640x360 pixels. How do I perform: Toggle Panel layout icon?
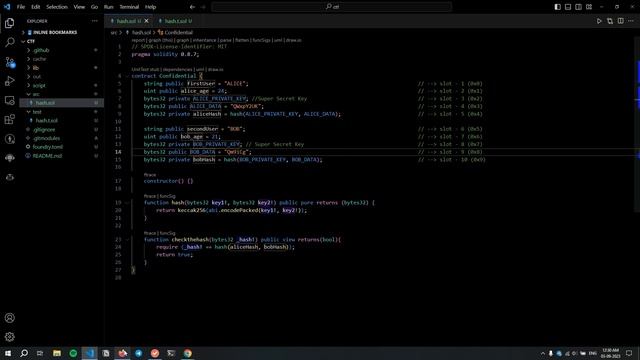(568, 7)
